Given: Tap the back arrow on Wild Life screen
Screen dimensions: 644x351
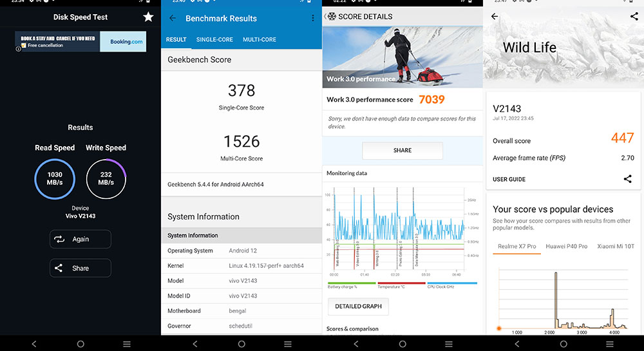Looking at the screenshot, I should [x=495, y=16].
